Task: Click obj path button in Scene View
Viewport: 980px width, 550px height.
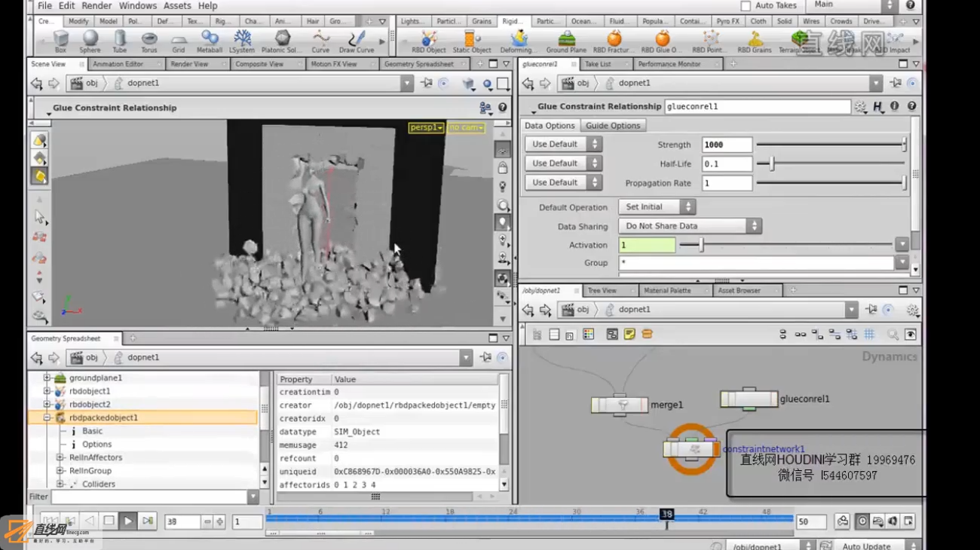Action: (x=85, y=84)
